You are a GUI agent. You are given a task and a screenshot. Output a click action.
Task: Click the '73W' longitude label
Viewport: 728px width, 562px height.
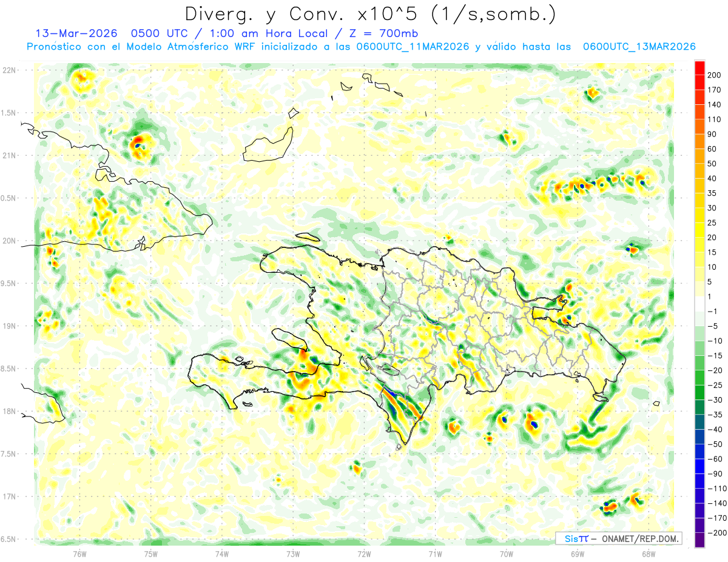pyautogui.click(x=293, y=554)
